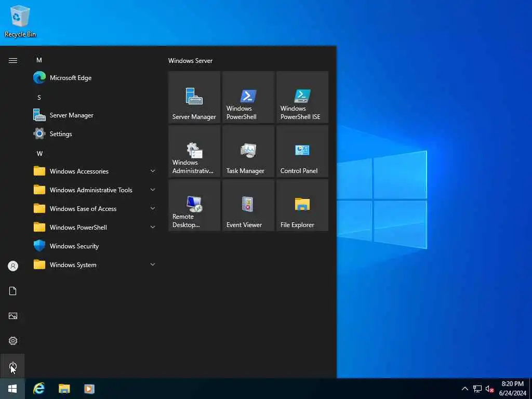Click the Show desktop strip beside the clock

point(530,389)
